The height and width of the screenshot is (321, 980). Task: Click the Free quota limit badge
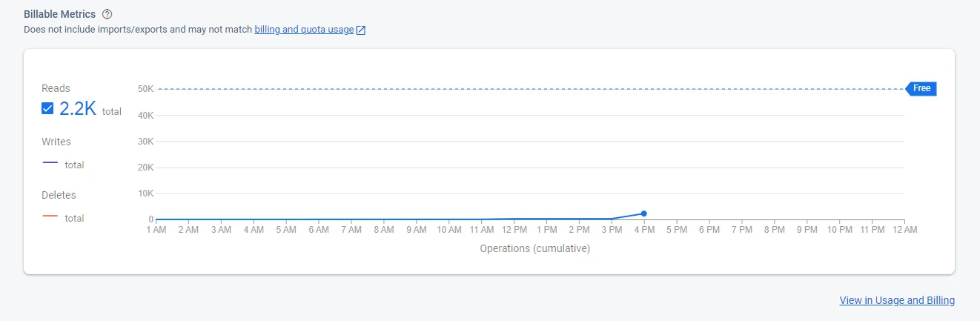921,88
